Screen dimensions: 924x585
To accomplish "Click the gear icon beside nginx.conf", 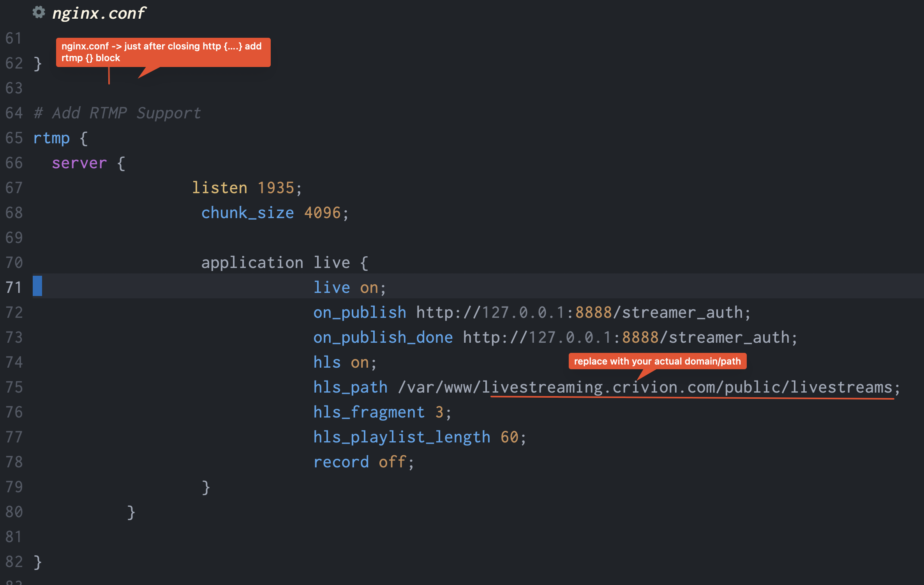I will click(39, 12).
